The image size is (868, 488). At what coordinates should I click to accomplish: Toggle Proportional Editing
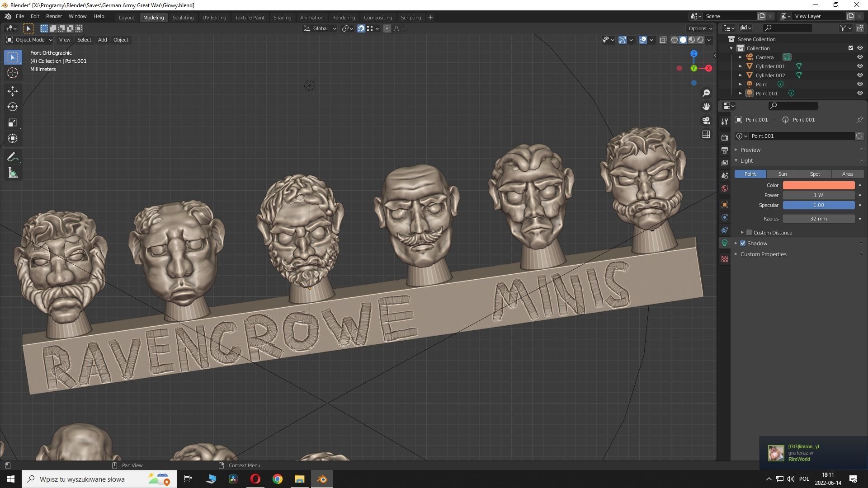387,28
